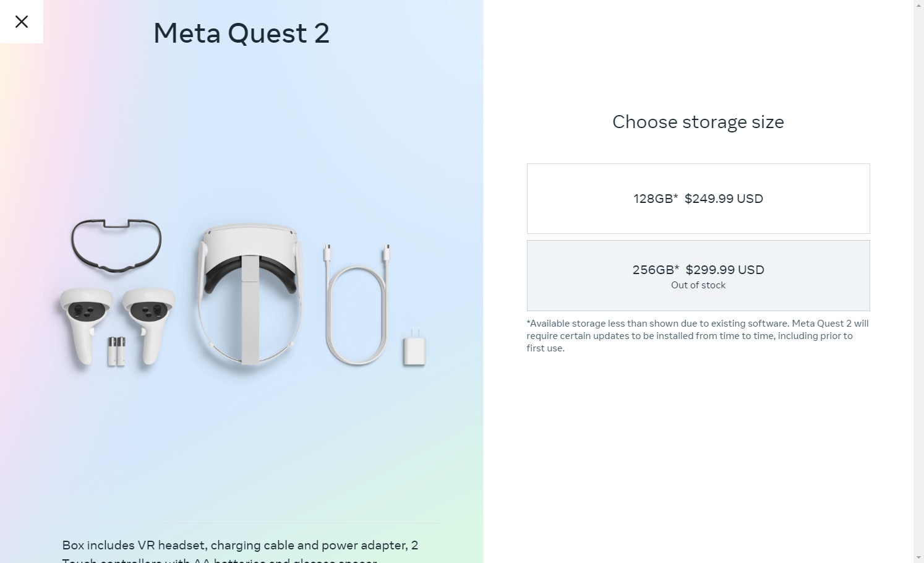Click the right Touch controller image
The image size is (924, 563).
(148, 323)
